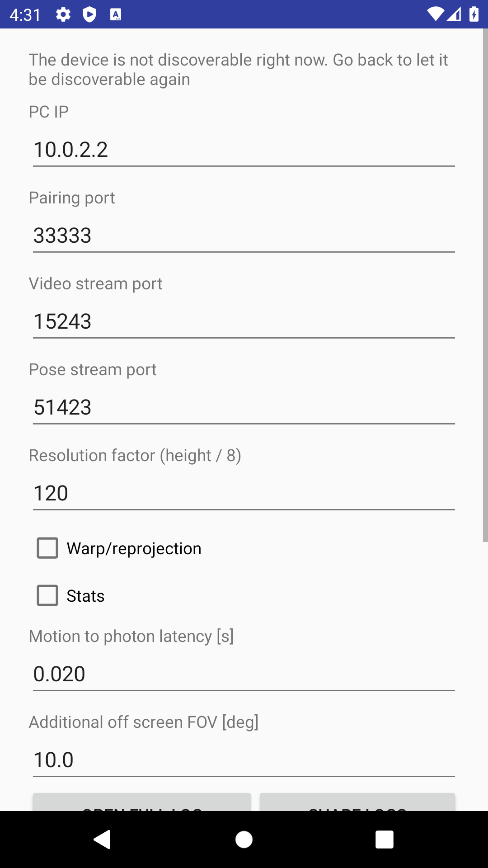Viewport: 488px width, 868px height.
Task: Edit the Additional off screen FOV value
Action: (x=244, y=760)
